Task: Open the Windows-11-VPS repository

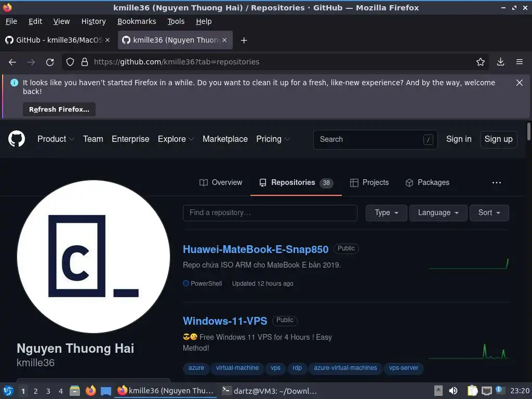Action: (x=225, y=321)
